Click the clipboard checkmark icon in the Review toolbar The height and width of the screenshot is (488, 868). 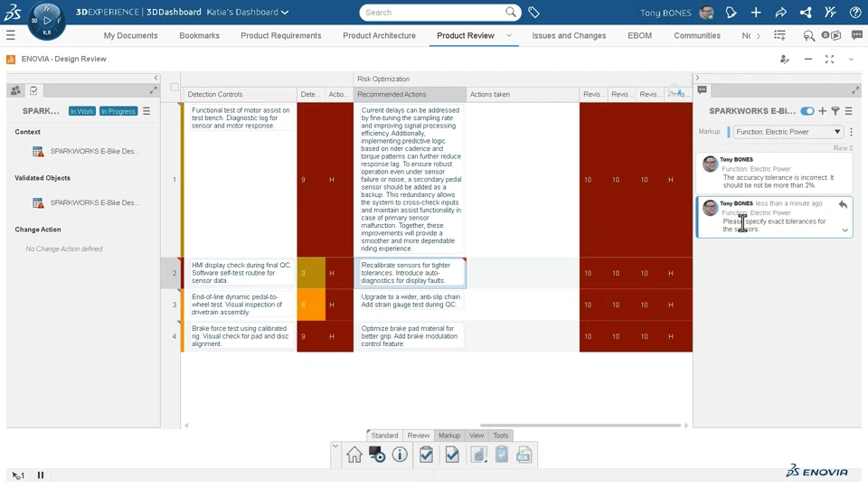click(427, 455)
